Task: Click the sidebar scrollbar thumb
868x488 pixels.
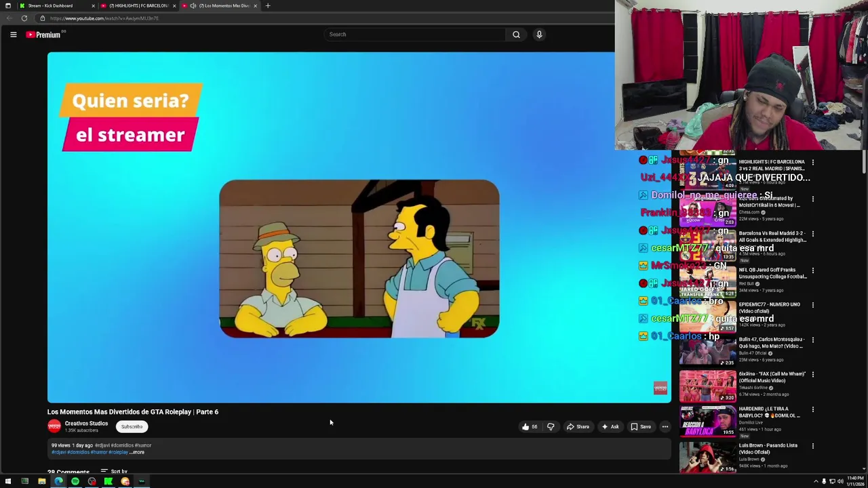Action: tap(863, 163)
